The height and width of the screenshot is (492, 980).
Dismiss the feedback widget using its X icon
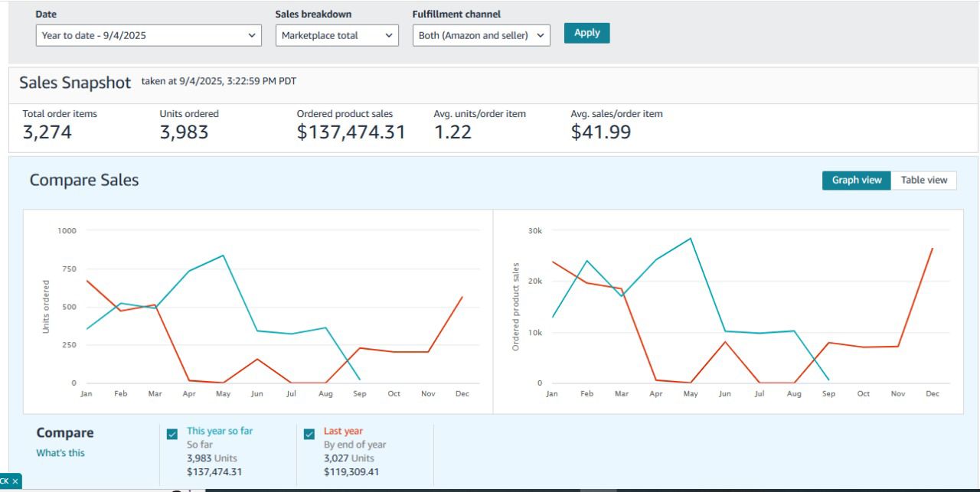click(15, 481)
